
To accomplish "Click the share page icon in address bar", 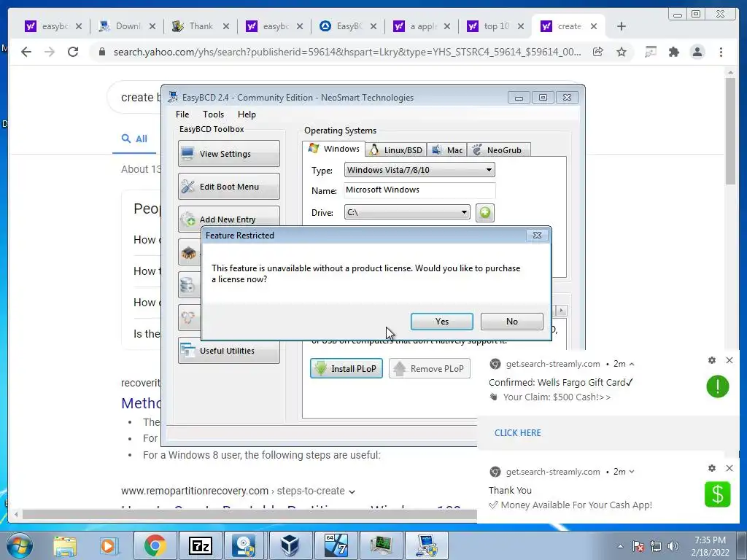I will [x=598, y=52].
